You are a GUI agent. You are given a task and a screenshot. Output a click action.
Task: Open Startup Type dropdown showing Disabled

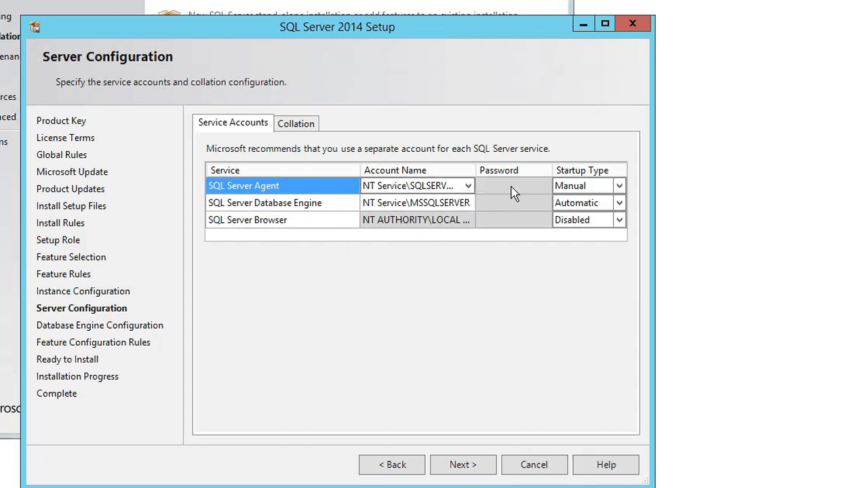(619, 220)
